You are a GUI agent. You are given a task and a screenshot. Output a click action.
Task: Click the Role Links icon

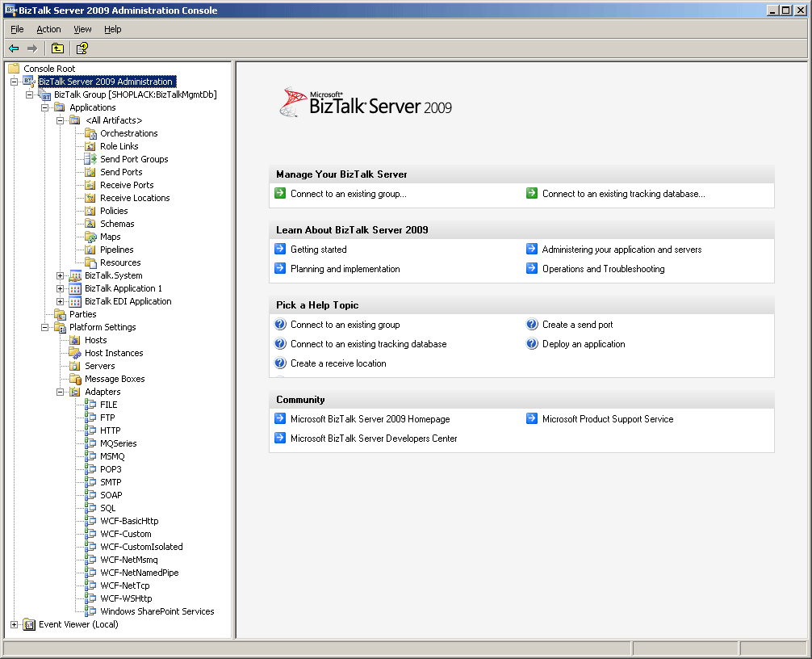(90, 147)
